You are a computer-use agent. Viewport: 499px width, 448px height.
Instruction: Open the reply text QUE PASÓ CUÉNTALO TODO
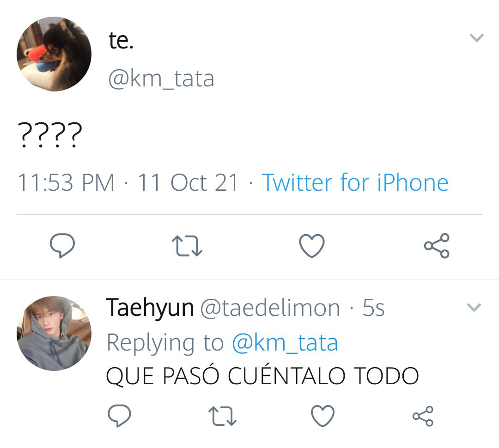tap(262, 376)
